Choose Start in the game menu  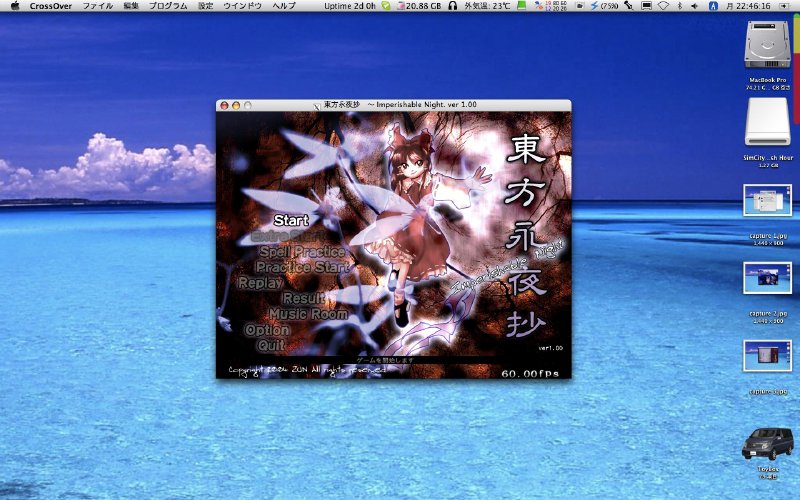tap(291, 220)
